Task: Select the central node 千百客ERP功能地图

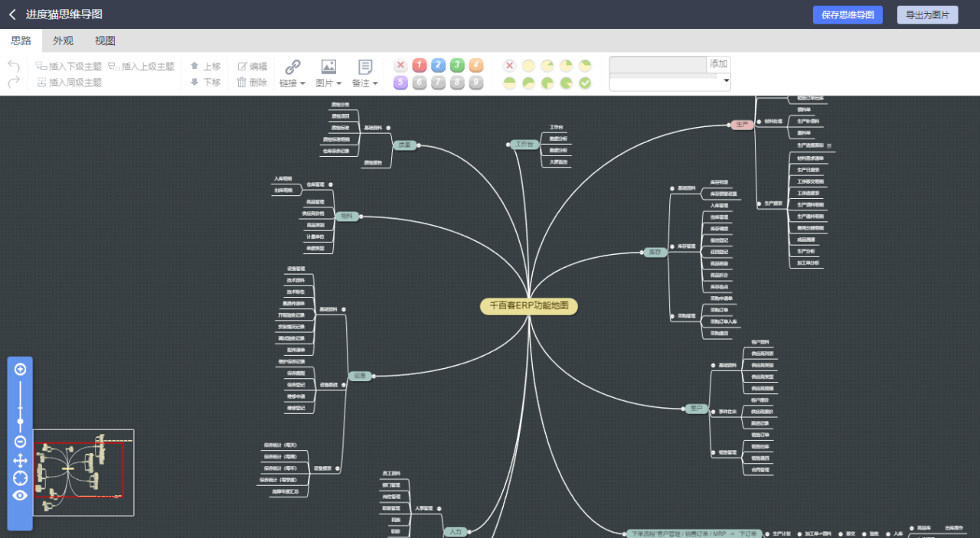Action: [529, 305]
